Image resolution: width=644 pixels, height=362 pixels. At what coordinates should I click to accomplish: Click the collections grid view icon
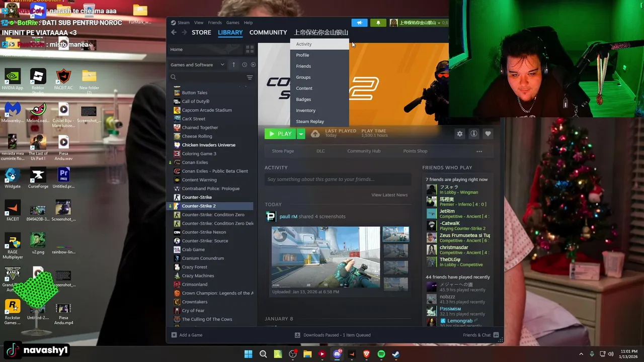pyautogui.click(x=250, y=49)
